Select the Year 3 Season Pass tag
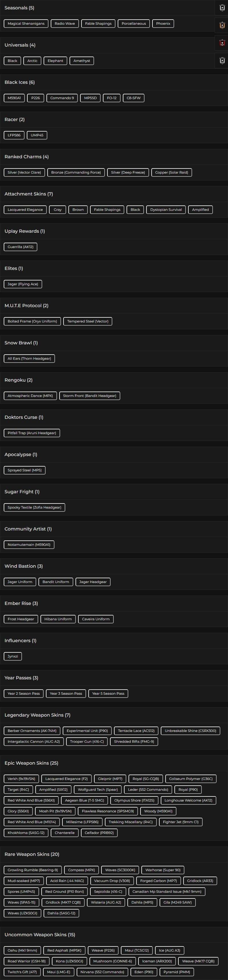This screenshot has width=228, height=980. pyautogui.click(x=66, y=694)
